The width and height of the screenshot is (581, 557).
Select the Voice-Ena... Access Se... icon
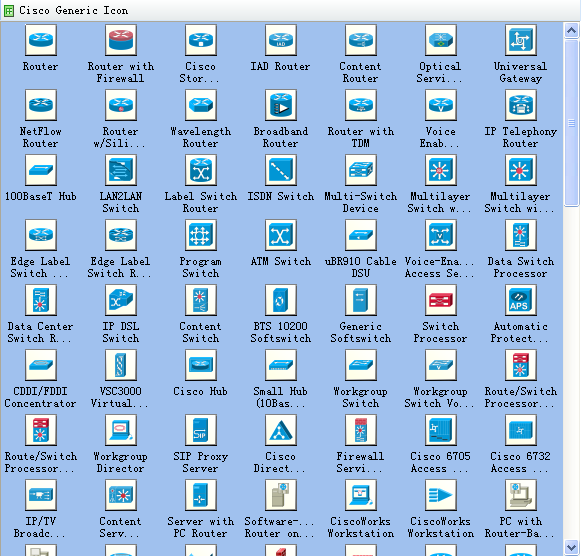click(441, 235)
